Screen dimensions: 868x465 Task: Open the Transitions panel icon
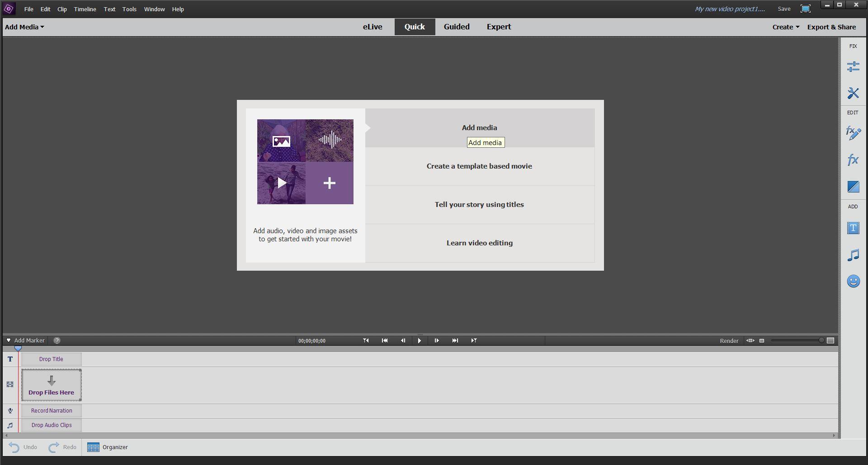tap(853, 187)
